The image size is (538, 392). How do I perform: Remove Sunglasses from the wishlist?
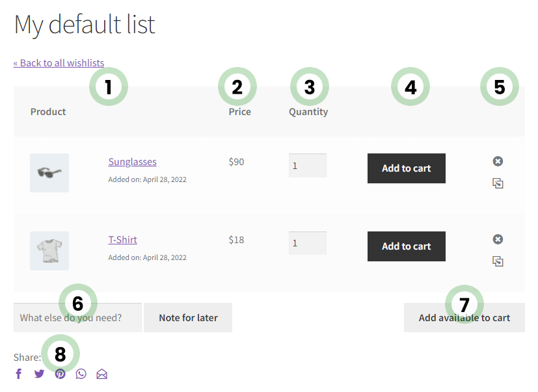[498, 161]
